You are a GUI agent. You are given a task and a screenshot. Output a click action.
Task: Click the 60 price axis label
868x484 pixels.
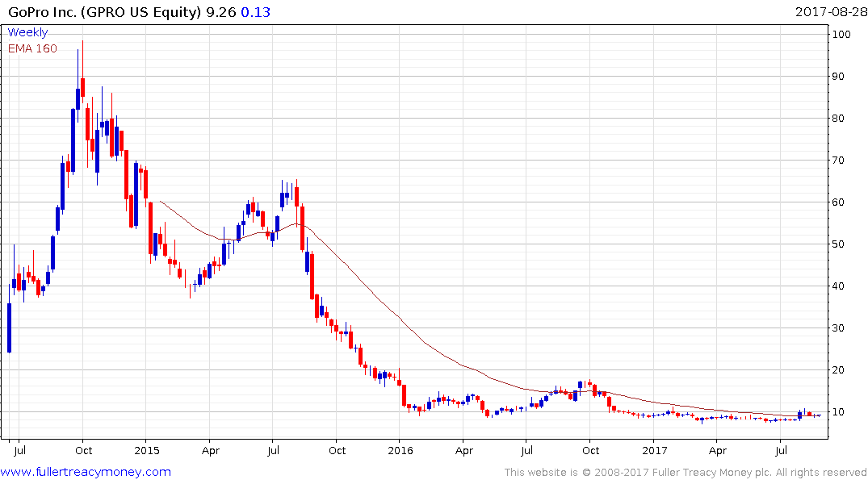coord(838,202)
